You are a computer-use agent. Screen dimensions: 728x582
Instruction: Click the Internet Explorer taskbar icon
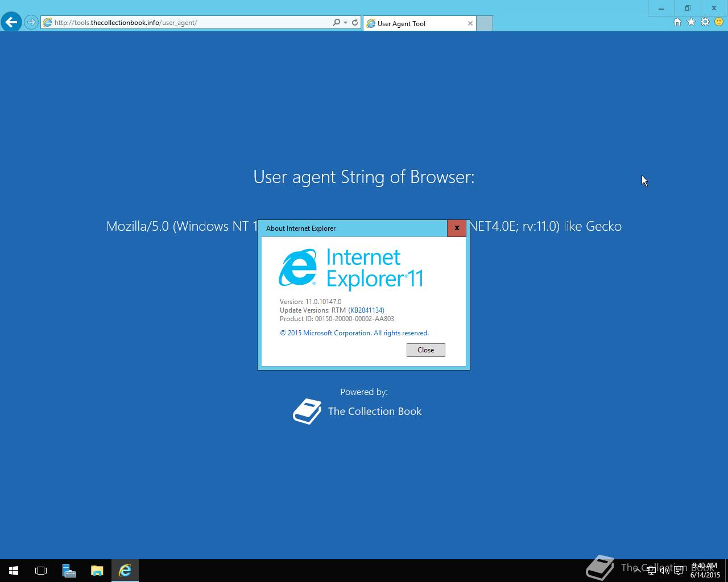pyautogui.click(x=125, y=571)
